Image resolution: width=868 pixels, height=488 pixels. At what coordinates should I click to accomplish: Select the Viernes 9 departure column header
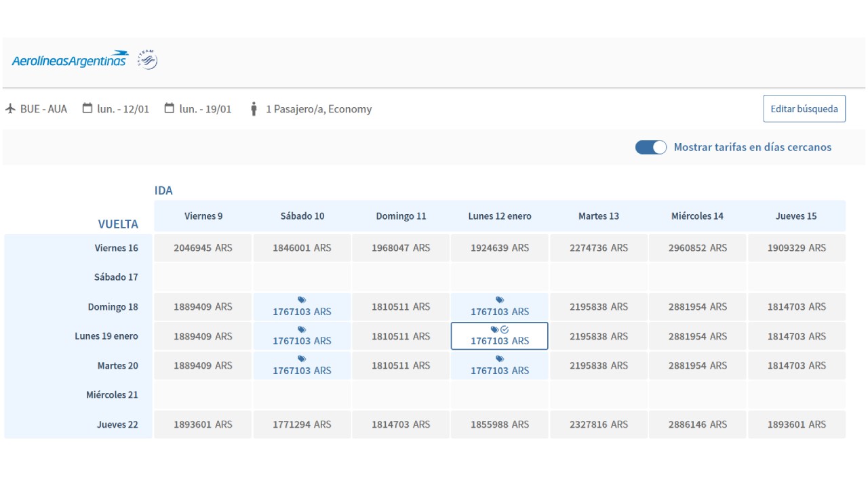tap(203, 216)
